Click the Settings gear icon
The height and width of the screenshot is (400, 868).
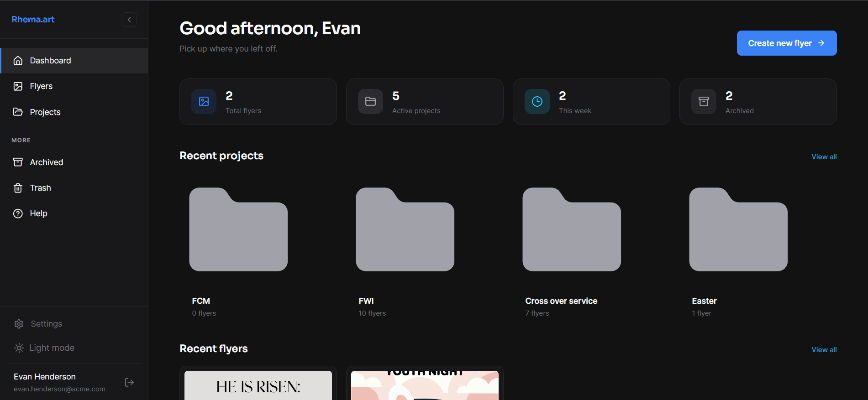point(19,324)
